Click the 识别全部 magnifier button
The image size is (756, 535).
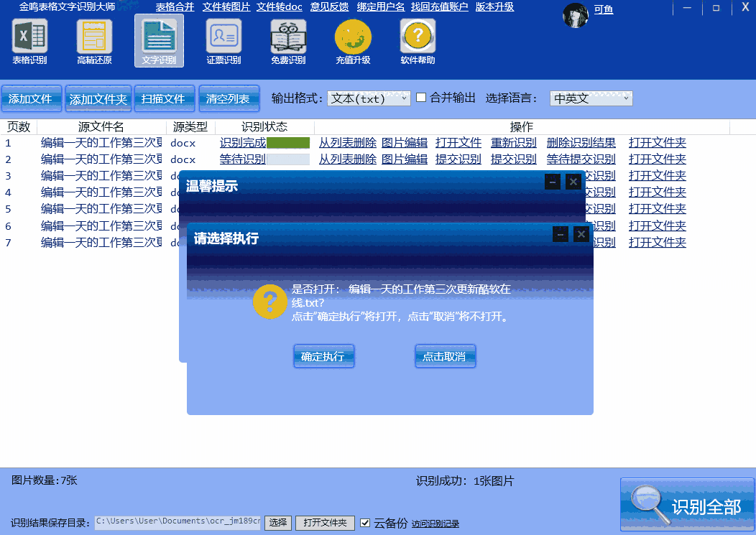click(x=687, y=504)
